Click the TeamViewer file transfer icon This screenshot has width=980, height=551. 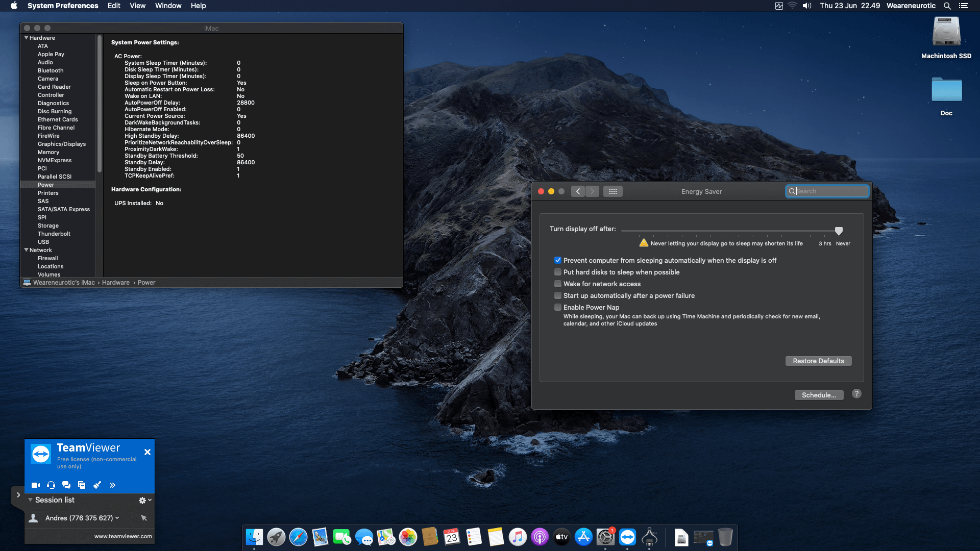click(82, 485)
